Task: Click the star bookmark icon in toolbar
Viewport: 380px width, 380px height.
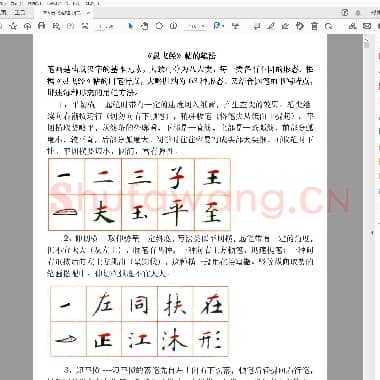Action: (13, 26)
